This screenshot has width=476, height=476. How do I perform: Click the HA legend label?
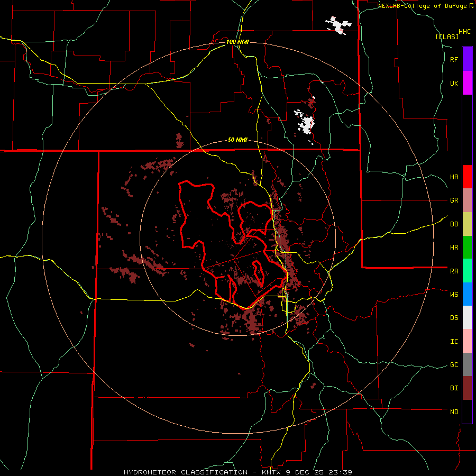(454, 177)
